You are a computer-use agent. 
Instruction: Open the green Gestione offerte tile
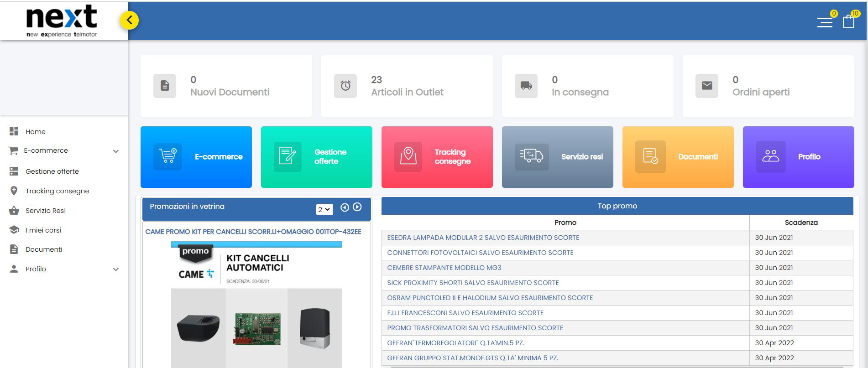tap(317, 157)
